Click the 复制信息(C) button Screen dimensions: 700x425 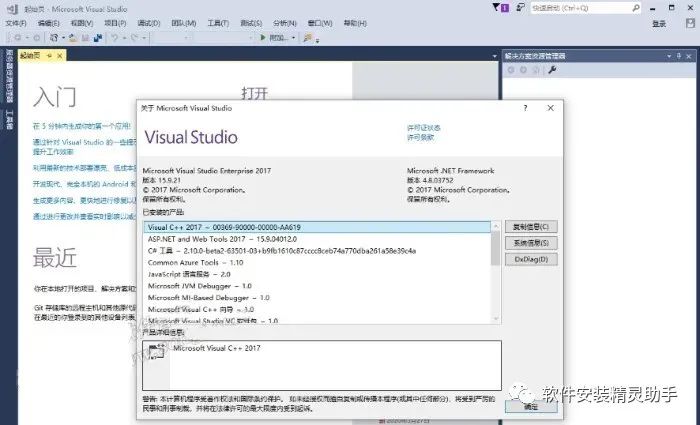pyautogui.click(x=531, y=226)
